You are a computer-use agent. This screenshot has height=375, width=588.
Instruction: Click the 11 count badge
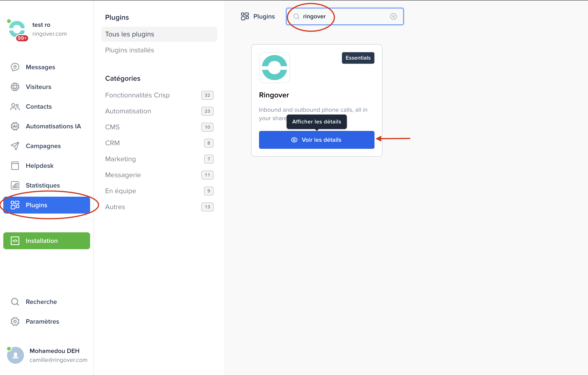207,175
